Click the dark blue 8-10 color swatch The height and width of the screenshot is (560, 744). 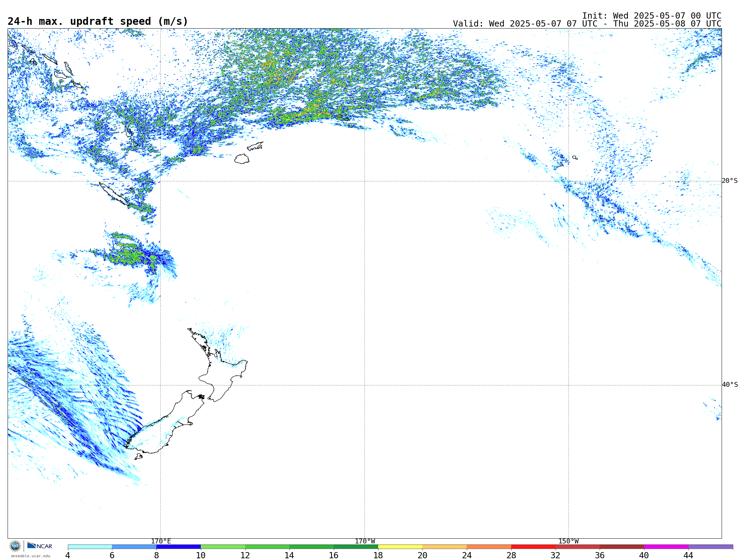pos(178,547)
